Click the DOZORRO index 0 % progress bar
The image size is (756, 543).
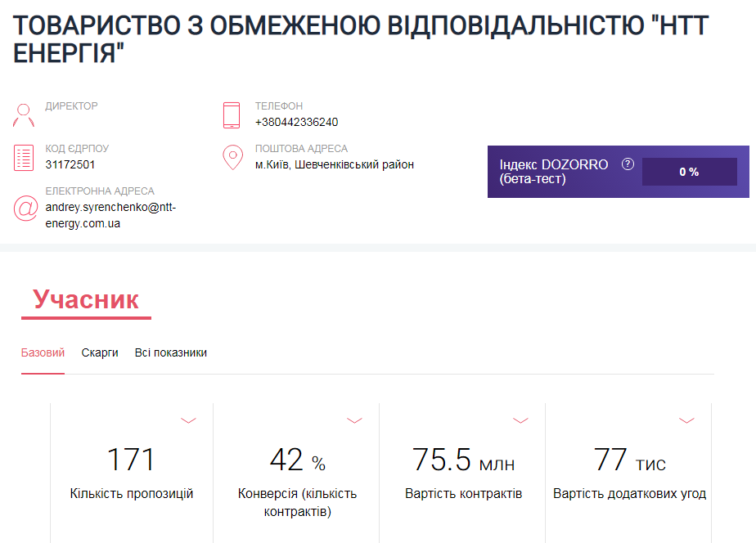pyautogui.click(x=689, y=172)
